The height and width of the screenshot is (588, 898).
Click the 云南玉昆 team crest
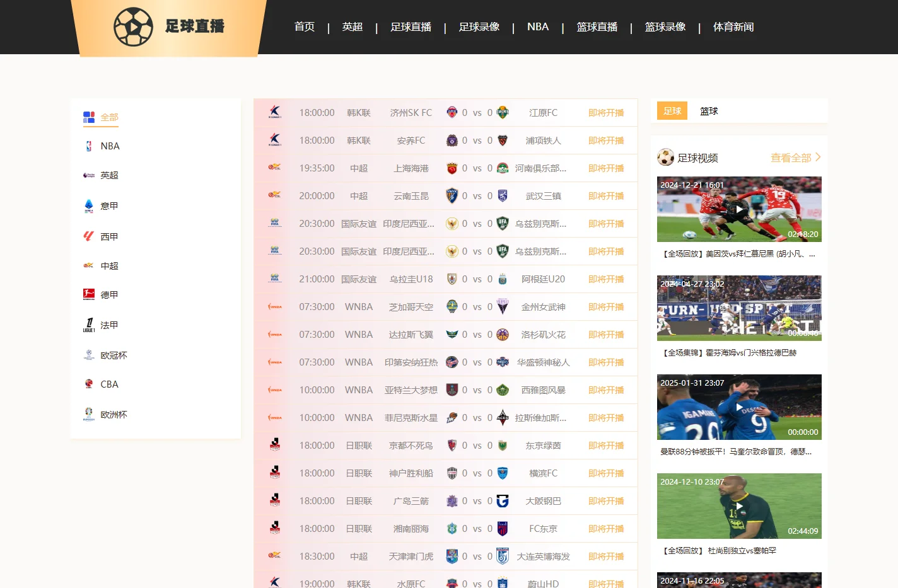(x=452, y=196)
